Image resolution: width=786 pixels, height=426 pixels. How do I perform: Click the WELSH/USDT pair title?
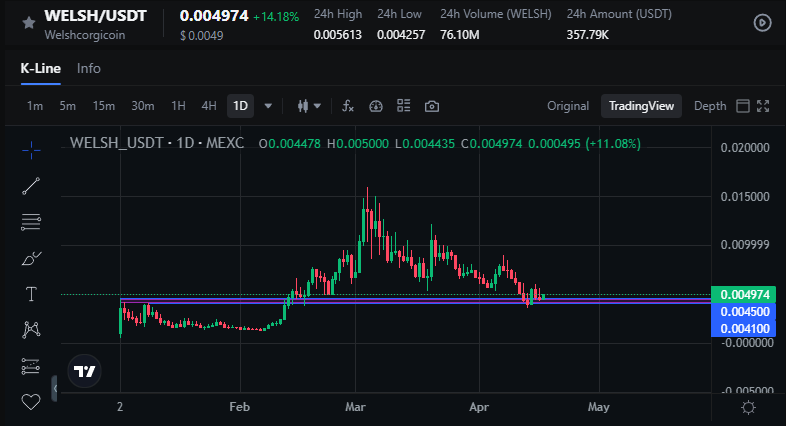[x=95, y=16]
